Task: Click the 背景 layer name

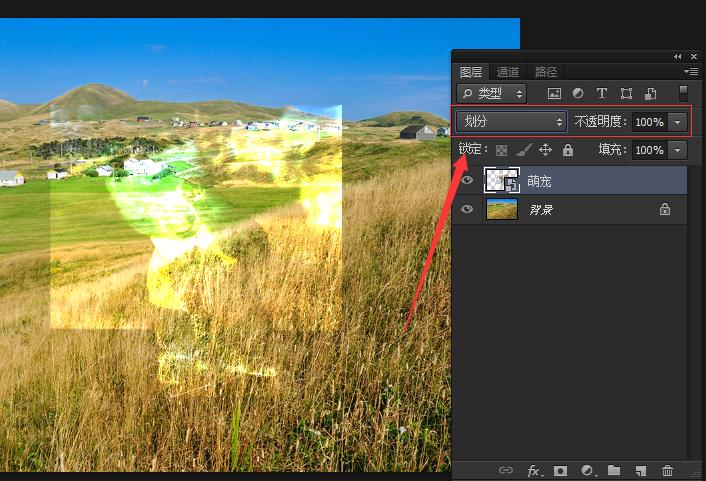Action: pyautogui.click(x=541, y=210)
